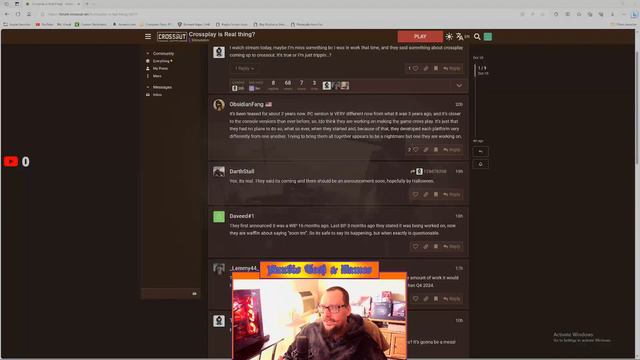Screen dimensions: 640x360
Task: Click the timeline reply arrow button
Action: [x=480, y=152]
